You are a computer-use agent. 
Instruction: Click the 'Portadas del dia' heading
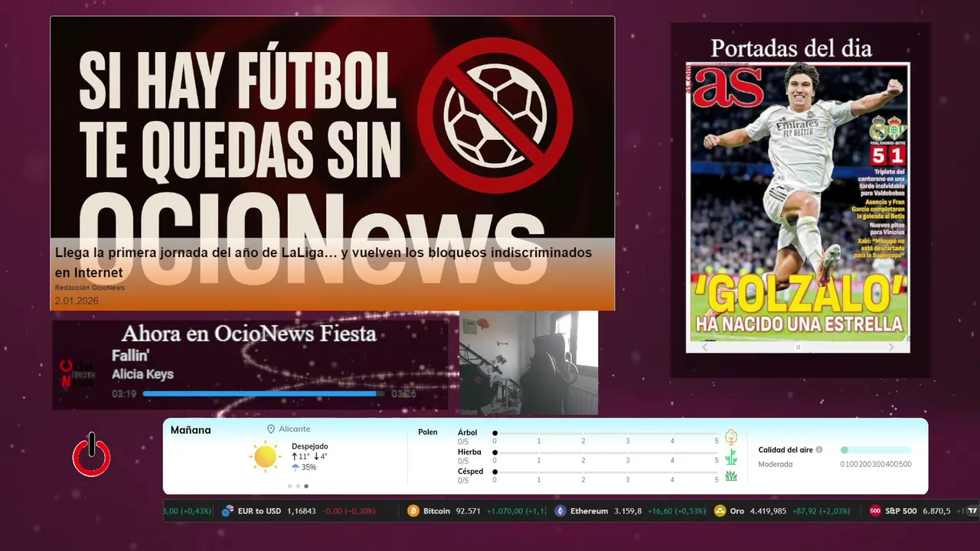click(x=791, y=48)
